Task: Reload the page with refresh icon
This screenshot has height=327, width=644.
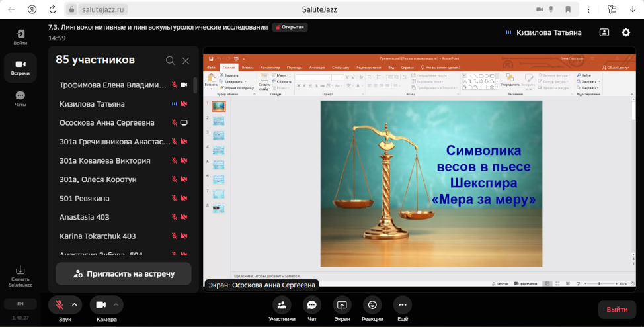Action: (53, 9)
